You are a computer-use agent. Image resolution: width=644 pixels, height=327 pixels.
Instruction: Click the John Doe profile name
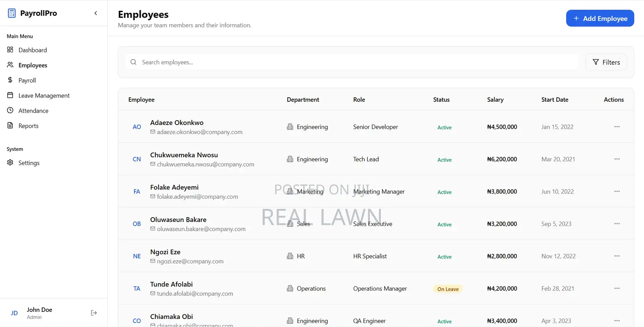pos(39,310)
